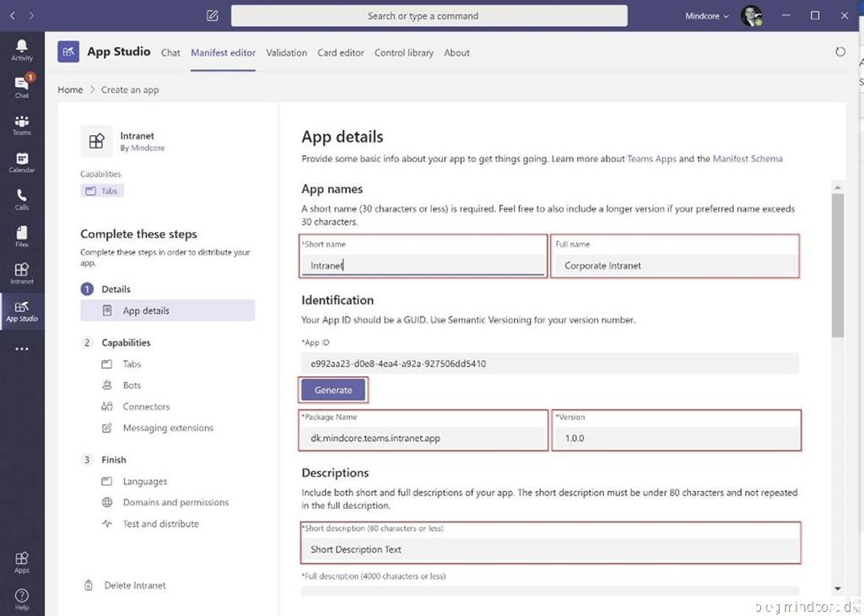This screenshot has width=864, height=616.
Task: Click the Package Name input field
Action: 424,438
